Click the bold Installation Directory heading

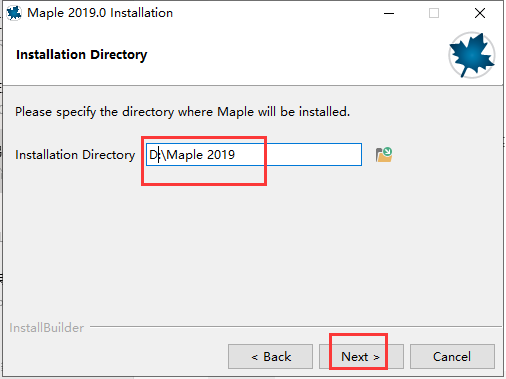[x=82, y=55]
